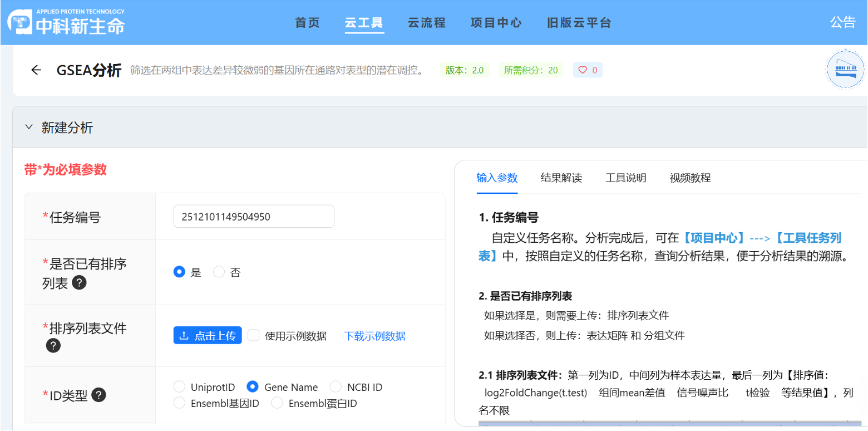Select the Ensembl蛋白ID option
The height and width of the screenshot is (431, 868).
[x=277, y=403]
